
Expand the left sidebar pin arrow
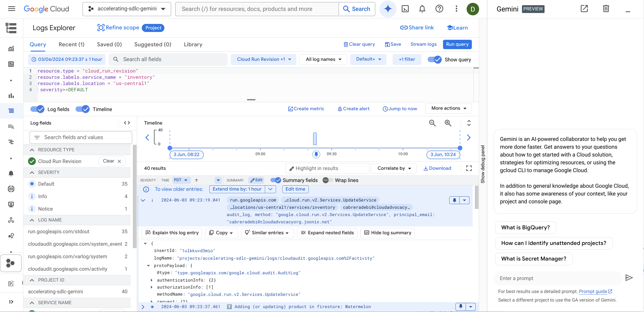click(11, 302)
